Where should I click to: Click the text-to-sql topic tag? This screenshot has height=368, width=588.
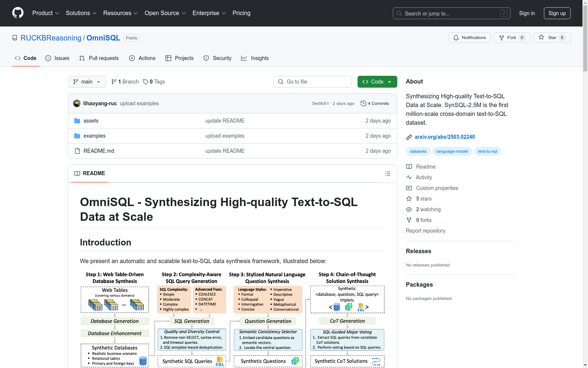coord(487,151)
